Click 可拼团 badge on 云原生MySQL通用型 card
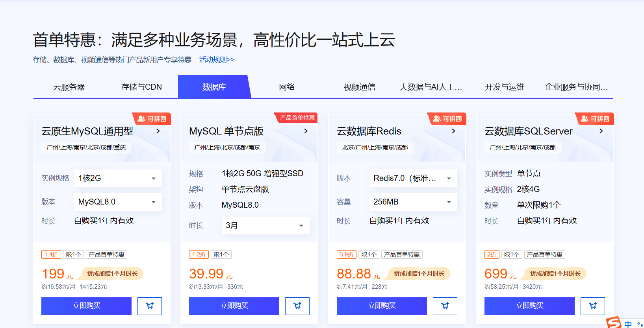The height and width of the screenshot is (328, 644). pos(152,119)
